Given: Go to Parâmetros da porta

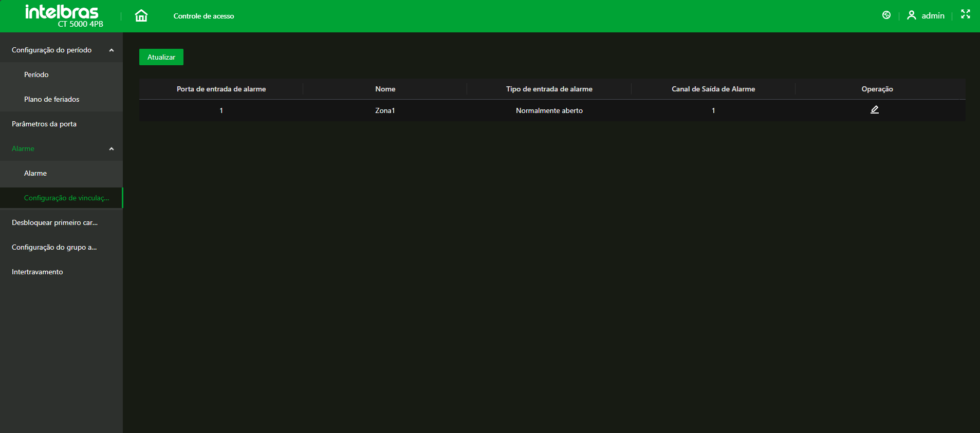Looking at the screenshot, I should point(44,124).
